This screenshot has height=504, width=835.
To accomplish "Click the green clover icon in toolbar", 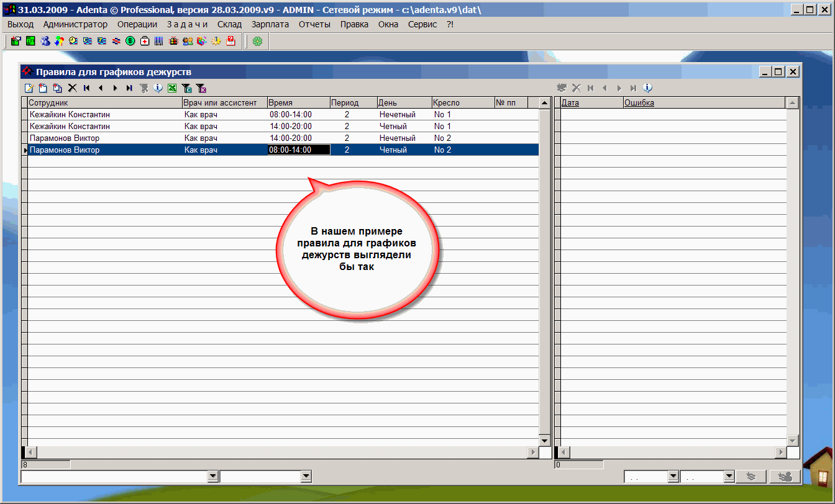I will click(x=257, y=41).
